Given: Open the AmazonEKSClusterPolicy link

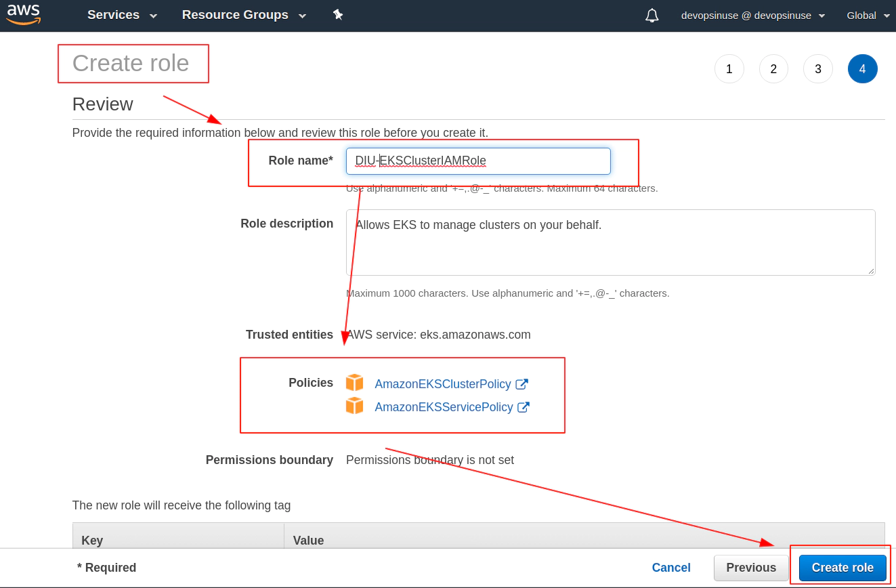Looking at the screenshot, I should [443, 384].
